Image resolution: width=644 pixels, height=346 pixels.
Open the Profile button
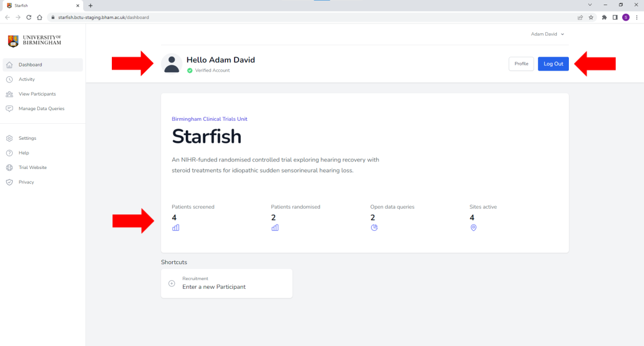tap(521, 64)
